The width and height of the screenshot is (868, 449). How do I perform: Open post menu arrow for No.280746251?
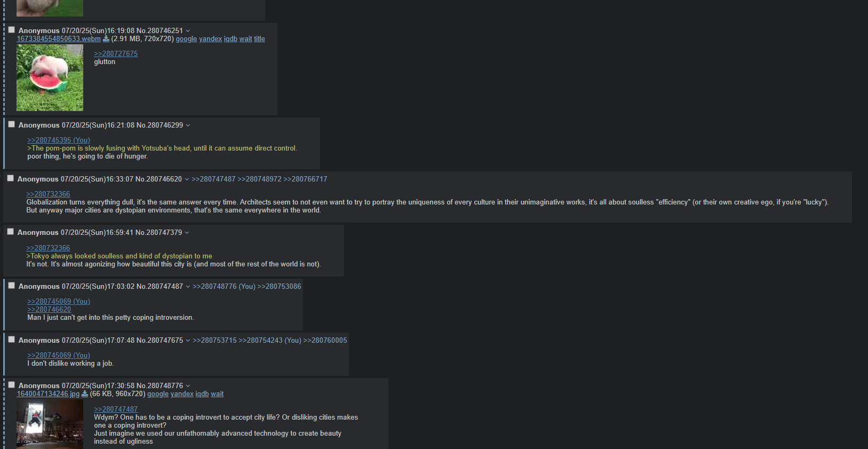click(x=188, y=31)
